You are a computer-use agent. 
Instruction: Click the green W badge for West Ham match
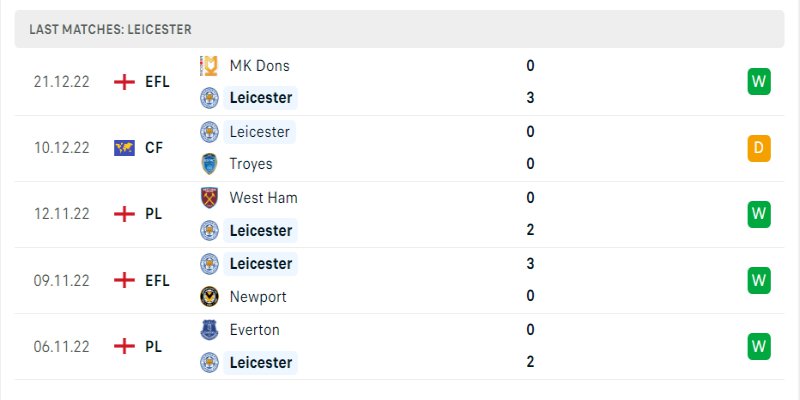tap(759, 214)
